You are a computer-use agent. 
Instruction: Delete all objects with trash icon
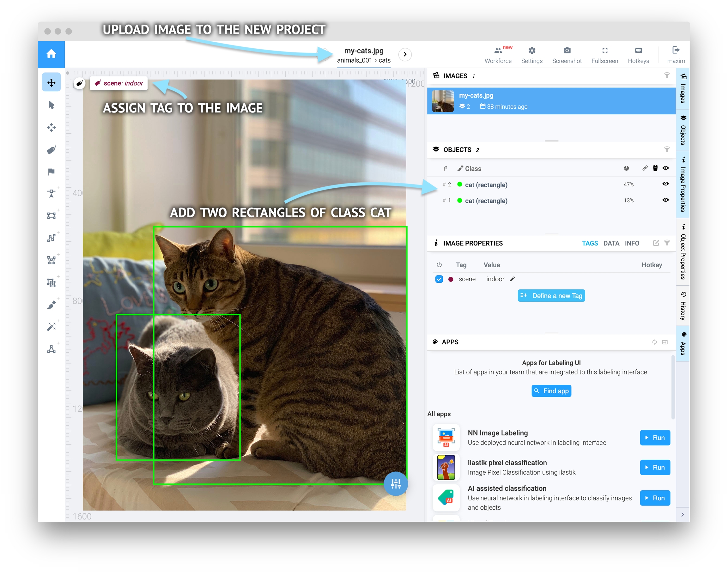click(x=655, y=168)
